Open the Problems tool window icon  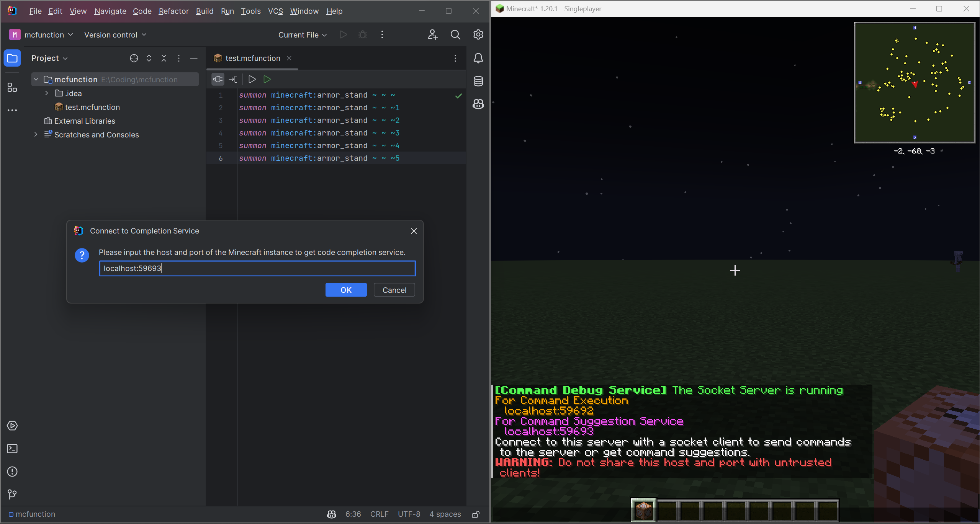(12, 472)
